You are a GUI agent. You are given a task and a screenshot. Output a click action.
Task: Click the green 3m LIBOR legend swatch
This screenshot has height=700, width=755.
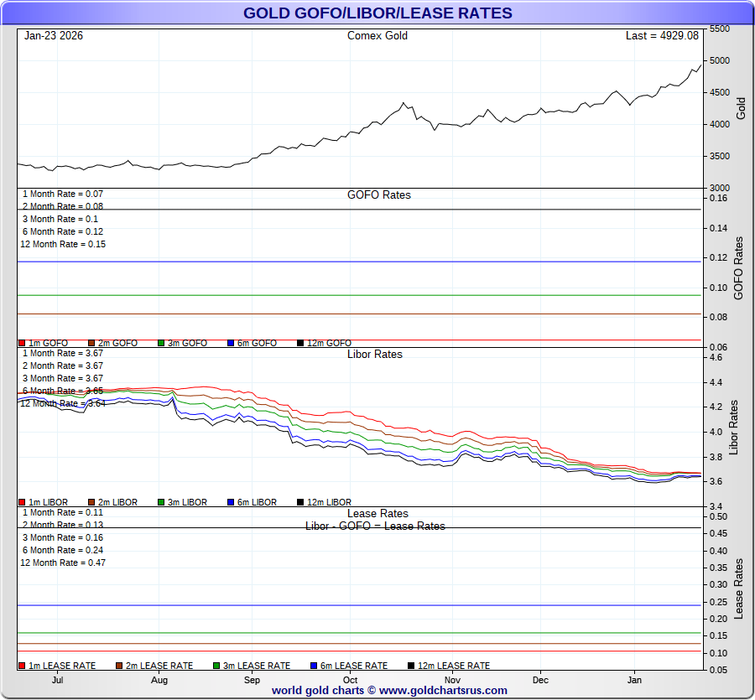pyautogui.click(x=161, y=502)
